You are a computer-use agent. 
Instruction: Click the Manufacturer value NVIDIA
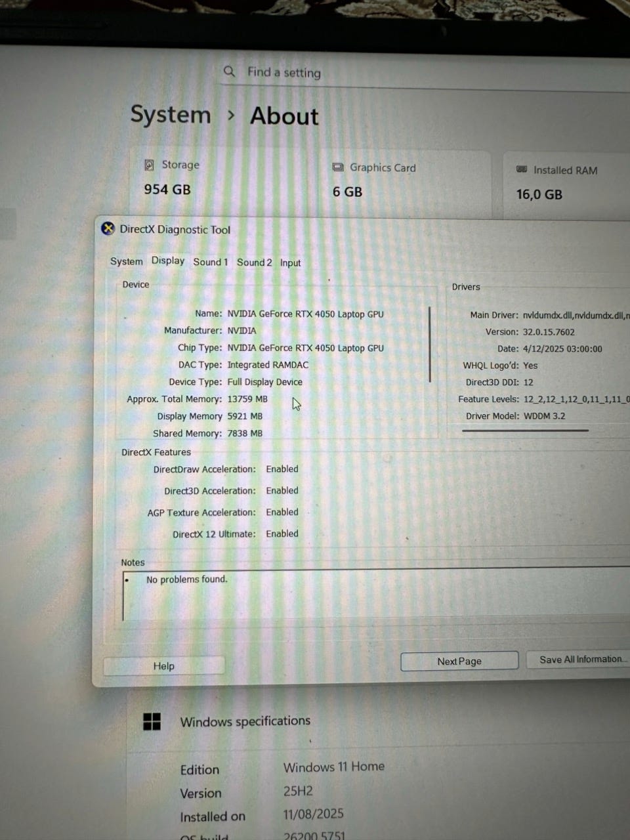(241, 331)
